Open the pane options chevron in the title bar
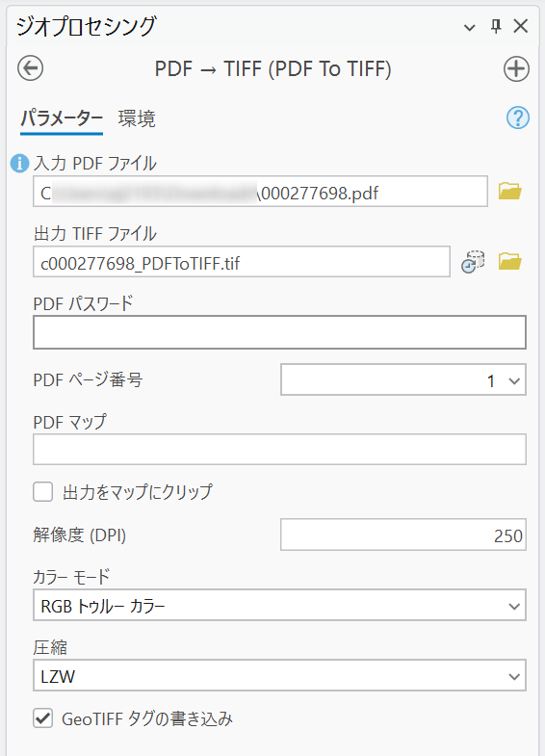 click(x=469, y=28)
